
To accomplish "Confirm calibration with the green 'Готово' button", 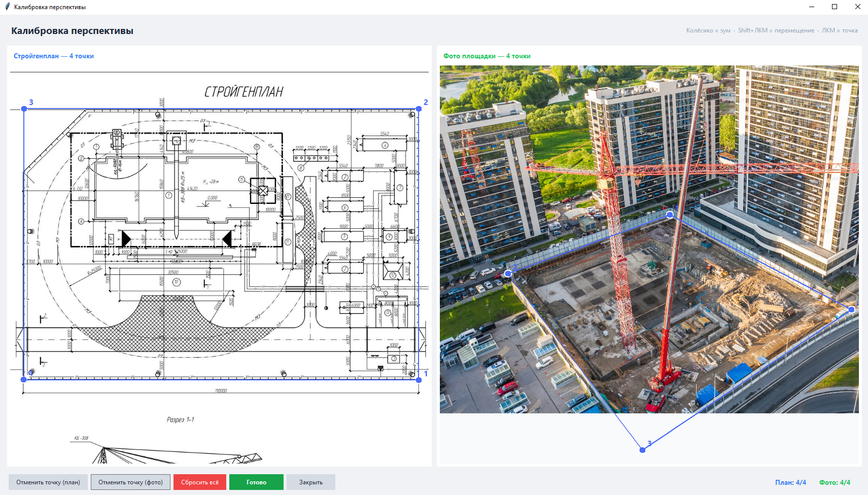I will pyautogui.click(x=256, y=482).
